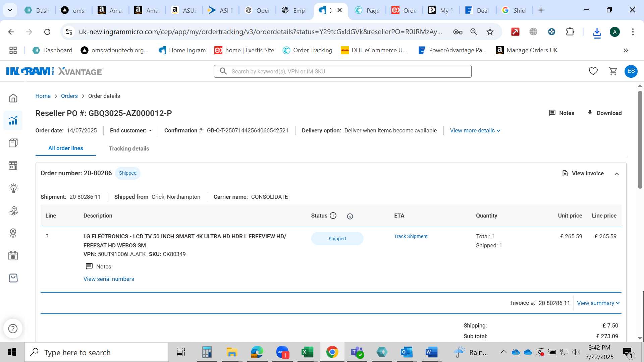Open the Home icon in left sidebar
The width and height of the screenshot is (644, 362).
pos(13,98)
